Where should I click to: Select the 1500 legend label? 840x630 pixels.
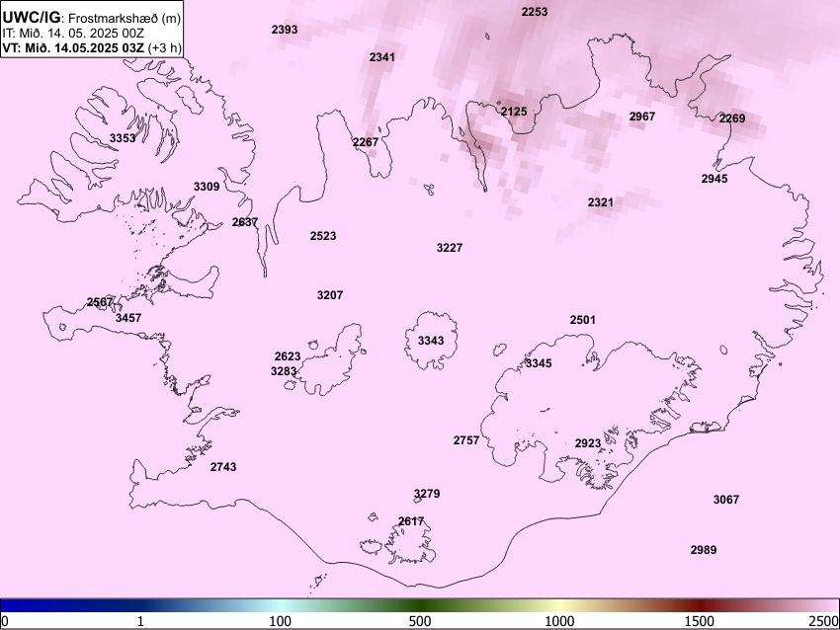coord(700,621)
